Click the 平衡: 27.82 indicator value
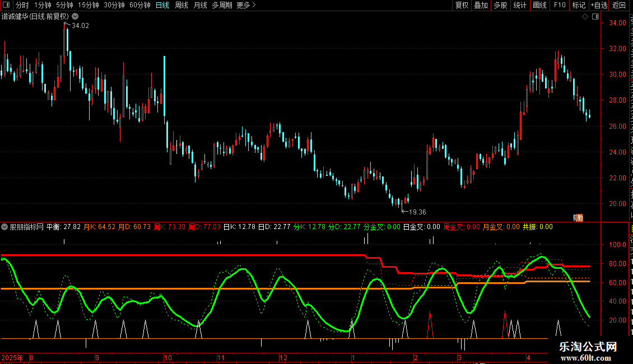Screen dimensions: 633x364 coord(63,227)
